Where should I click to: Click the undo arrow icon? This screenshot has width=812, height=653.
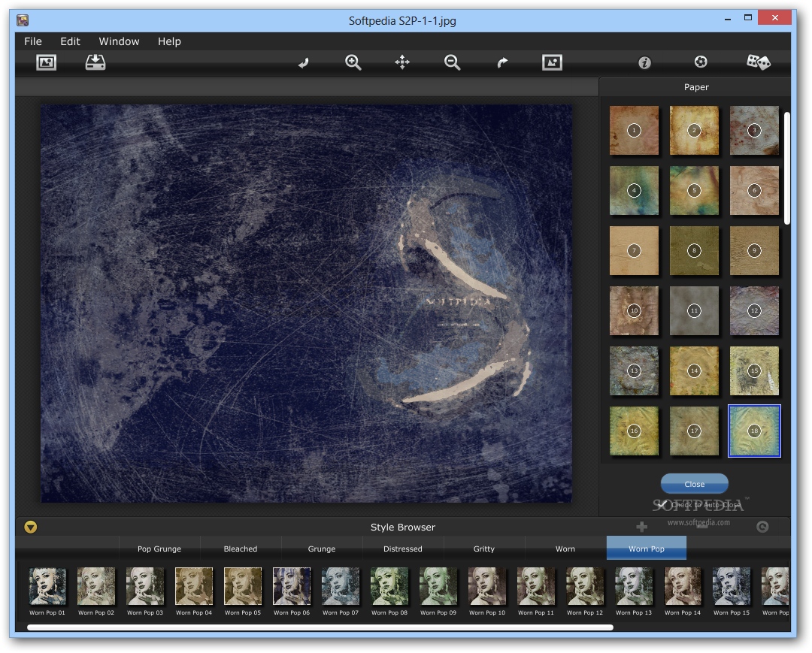tap(304, 62)
